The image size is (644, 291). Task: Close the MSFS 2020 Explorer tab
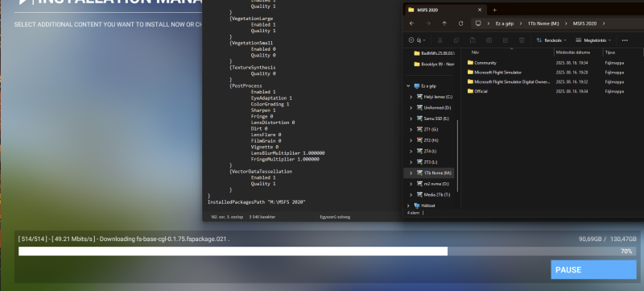(480, 10)
